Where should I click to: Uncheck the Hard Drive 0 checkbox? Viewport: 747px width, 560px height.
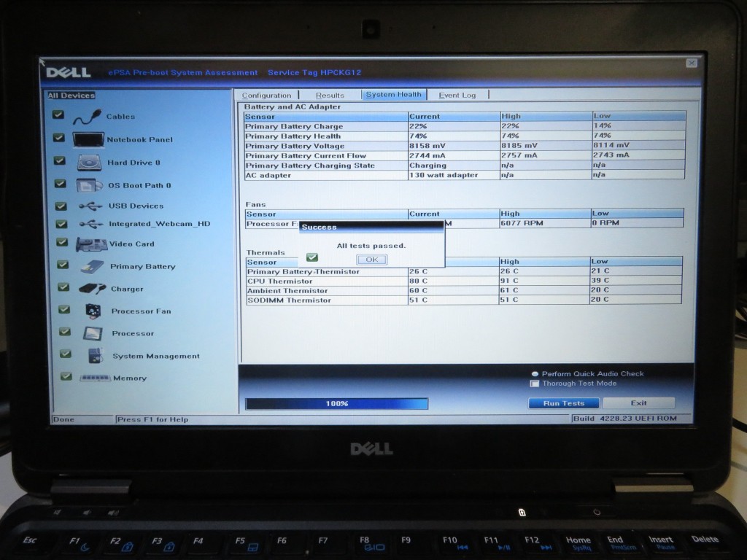coord(59,160)
